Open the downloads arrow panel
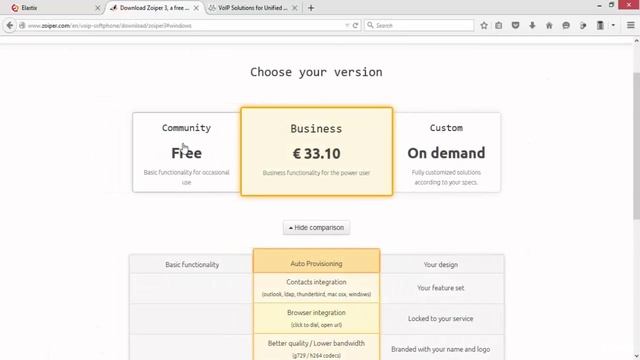Screen dimensions: 640x360 (x=532, y=25)
